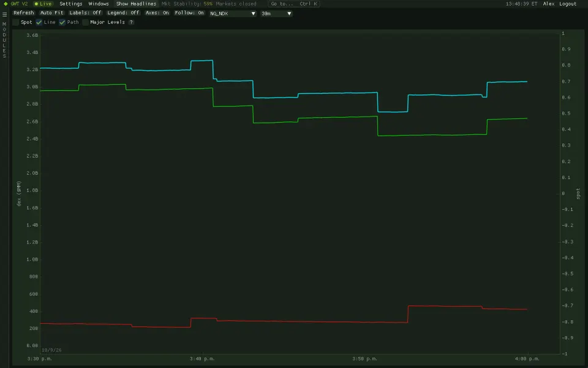
Task: Toggle Follow: On
Action: click(x=189, y=13)
